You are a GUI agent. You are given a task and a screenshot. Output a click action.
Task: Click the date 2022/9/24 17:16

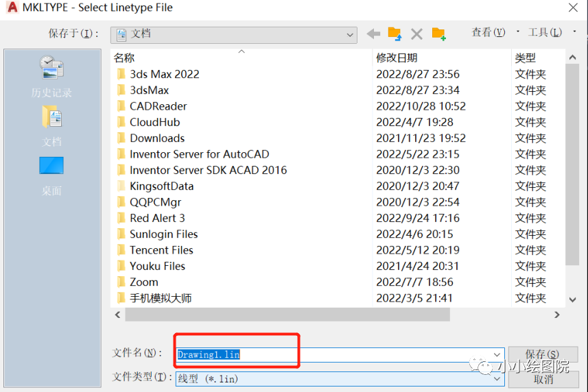[418, 218]
